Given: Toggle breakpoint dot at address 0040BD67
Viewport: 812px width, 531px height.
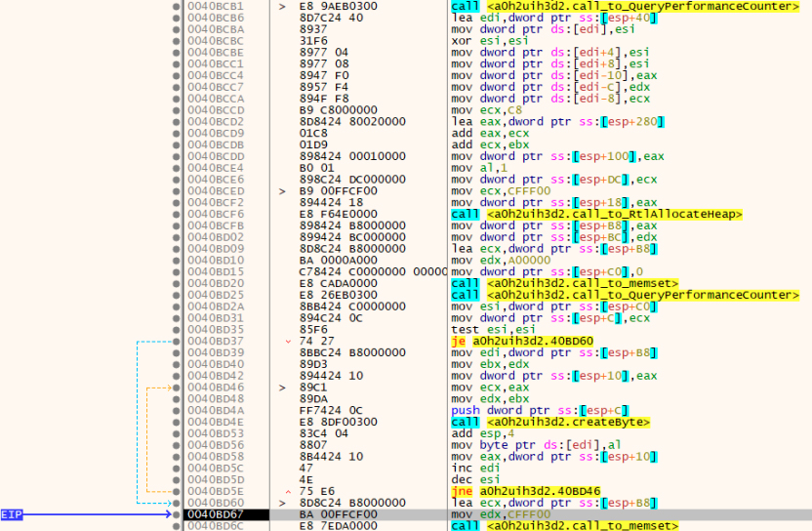Looking at the screenshot, I should pyautogui.click(x=176, y=514).
